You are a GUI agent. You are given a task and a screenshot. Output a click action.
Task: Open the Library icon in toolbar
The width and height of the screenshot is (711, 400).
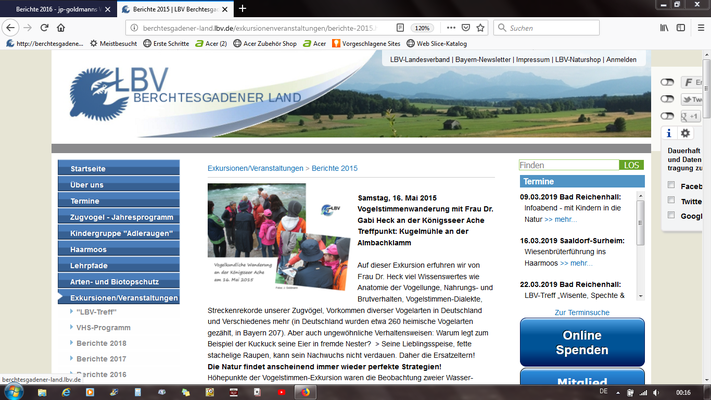pyautogui.click(x=664, y=28)
